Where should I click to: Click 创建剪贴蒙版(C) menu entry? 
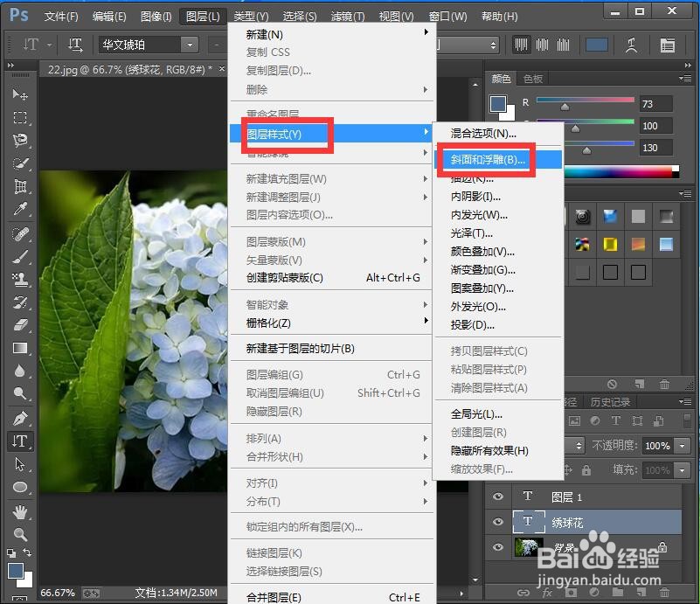coord(331,278)
